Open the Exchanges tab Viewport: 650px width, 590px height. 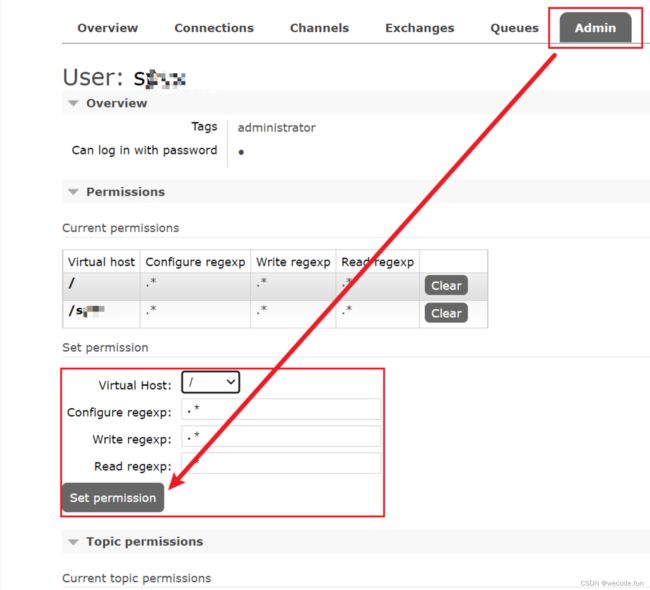[x=420, y=28]
